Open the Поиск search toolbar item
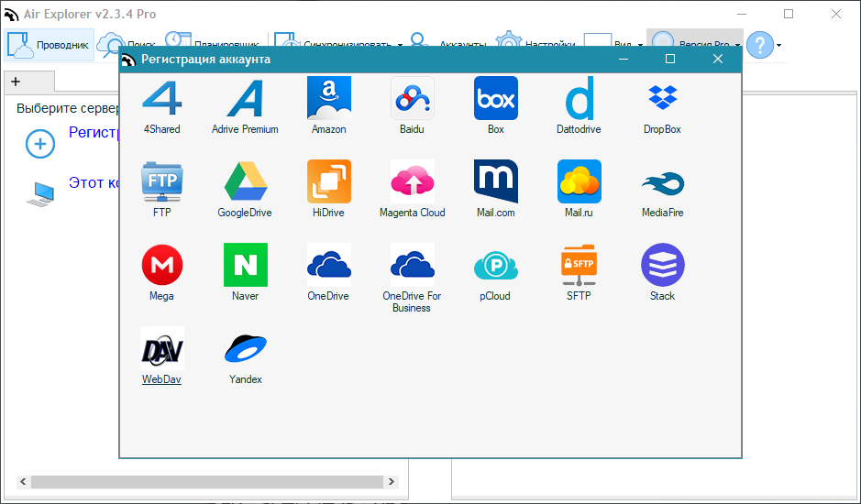Image resolution: width=861 pixels, height=504 pixels. [x=127, y=45]
